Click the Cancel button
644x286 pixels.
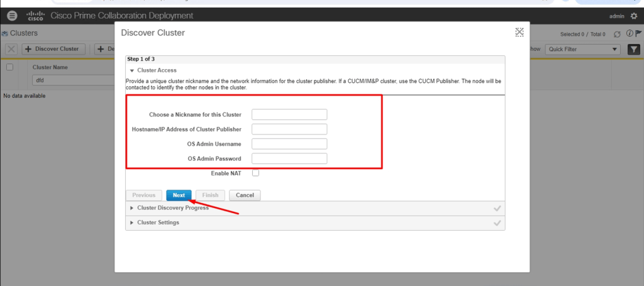coord(245,195)
